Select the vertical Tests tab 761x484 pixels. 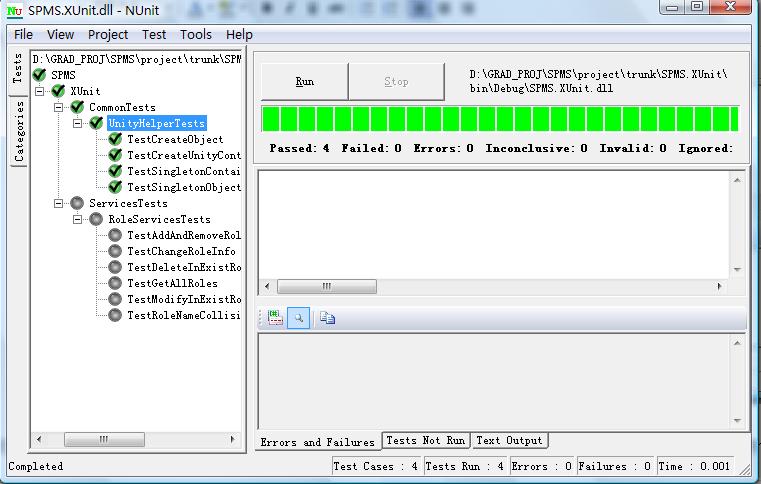click(x=17, y=68)
